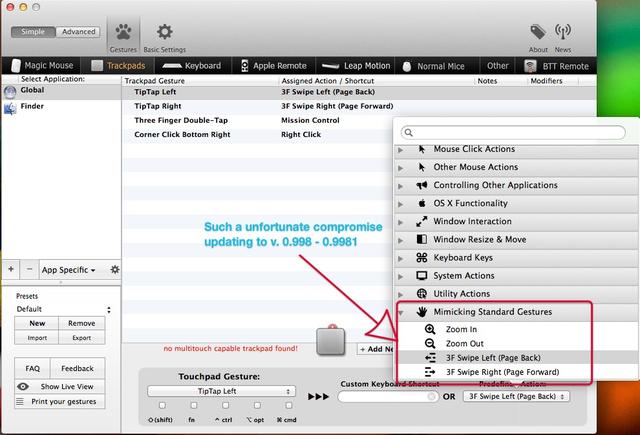Switch to the Keyboard tab
Viewport: 640px width, 435px height.
[192, 66]
